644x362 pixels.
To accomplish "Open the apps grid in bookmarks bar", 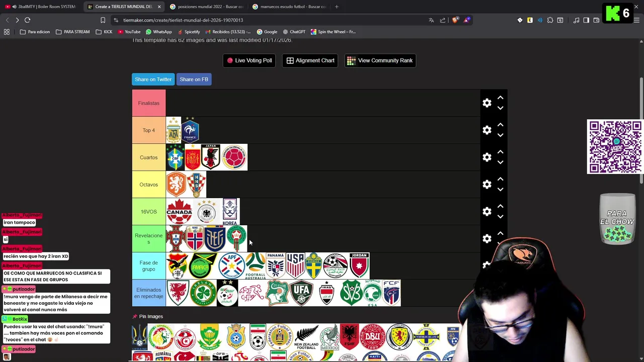I will (x=7, y=32).
